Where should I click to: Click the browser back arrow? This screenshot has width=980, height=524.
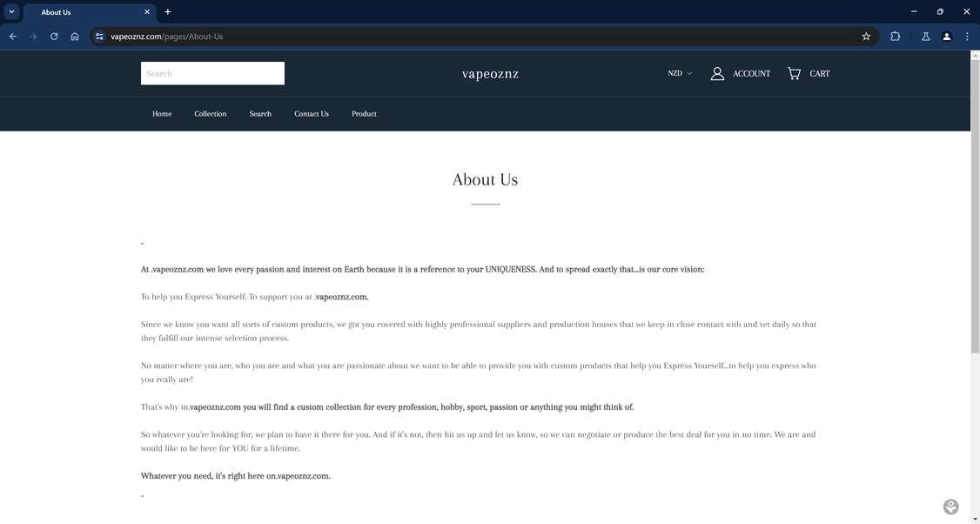[12, 37]
